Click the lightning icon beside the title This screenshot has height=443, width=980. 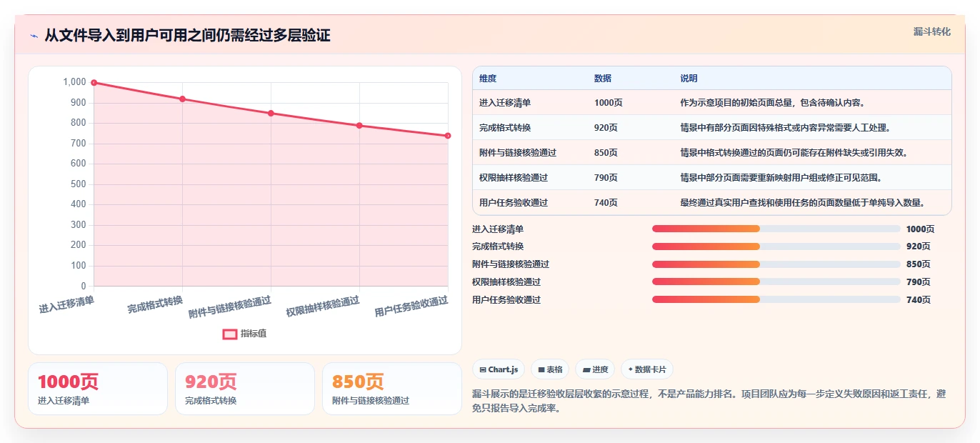pyautogui.click(x=34, y=36)
